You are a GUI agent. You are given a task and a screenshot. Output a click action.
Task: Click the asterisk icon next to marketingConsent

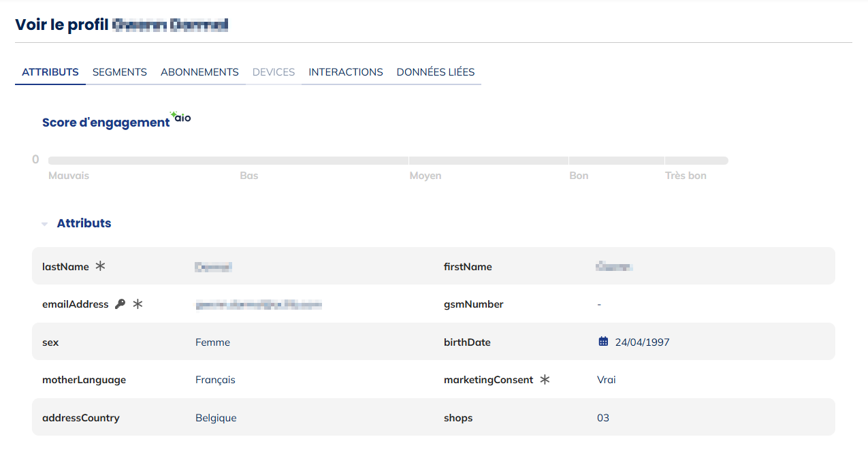[545, 380]
